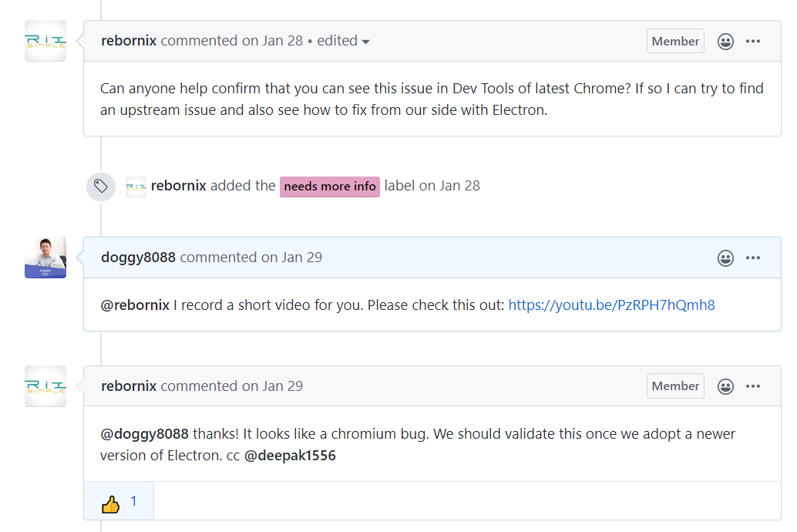Image resolution: width=797 pixels, height=532 pixels.
Task: Open more options on rebornix's Jan 29 comment
Action: coord(753,386)
